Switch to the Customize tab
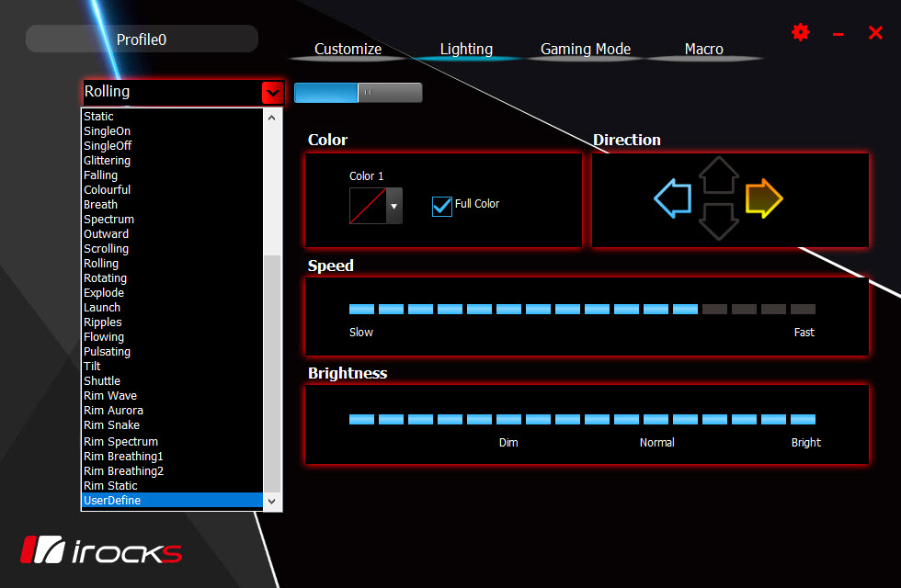Image resolution: width=901 pixels, height=588 pixels. coord(348,50)
